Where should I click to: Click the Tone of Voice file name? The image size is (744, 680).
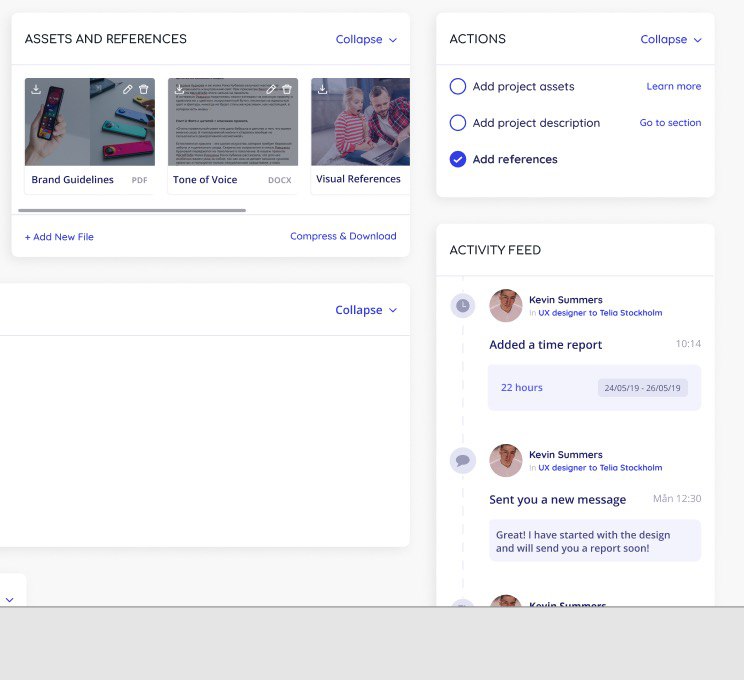point(205,180)
